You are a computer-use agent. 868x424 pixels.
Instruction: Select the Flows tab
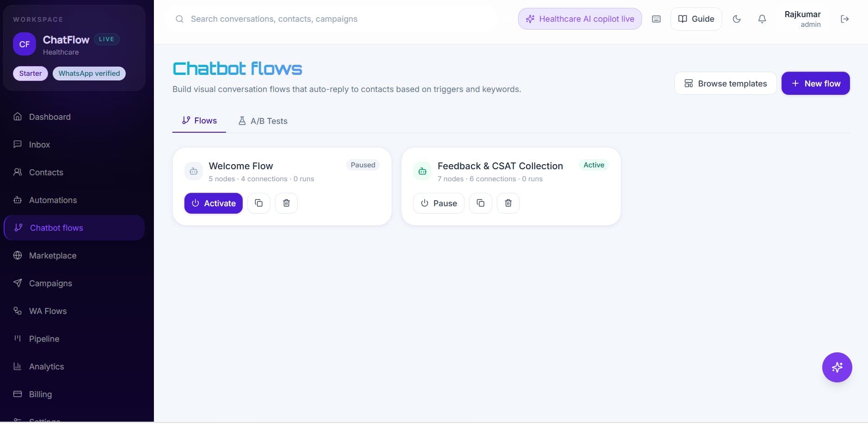[199, 121]
